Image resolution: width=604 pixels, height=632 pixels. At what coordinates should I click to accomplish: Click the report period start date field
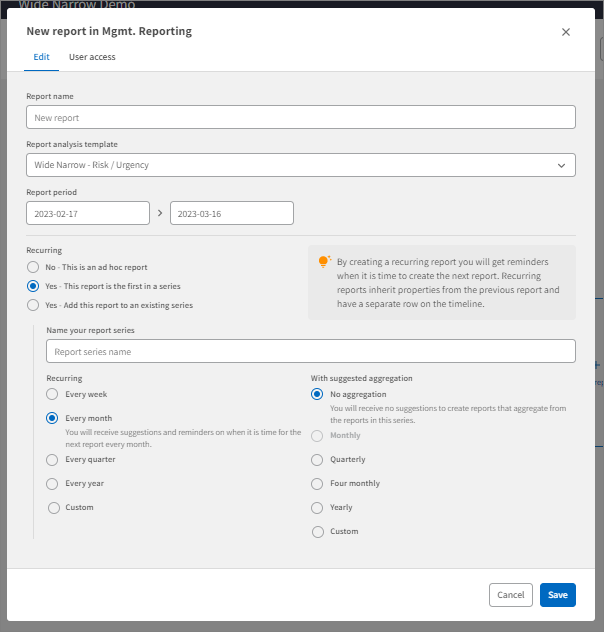click(88, 213)
